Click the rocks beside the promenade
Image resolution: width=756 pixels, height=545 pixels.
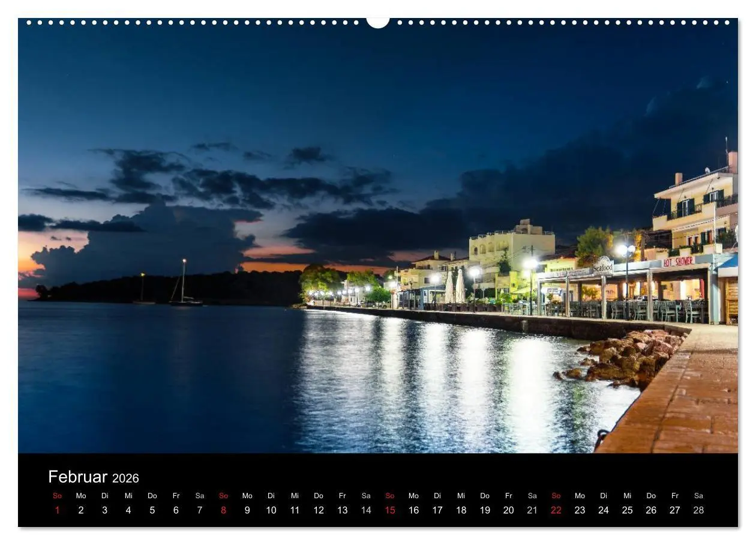[624, 358]
